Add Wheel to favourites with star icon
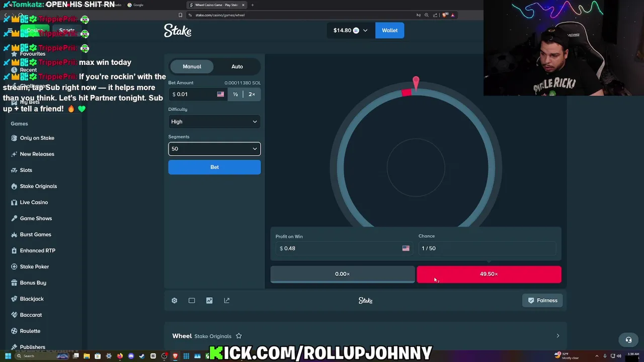Image resolution: width=644 pixels, height=362 pixels. 239,336
